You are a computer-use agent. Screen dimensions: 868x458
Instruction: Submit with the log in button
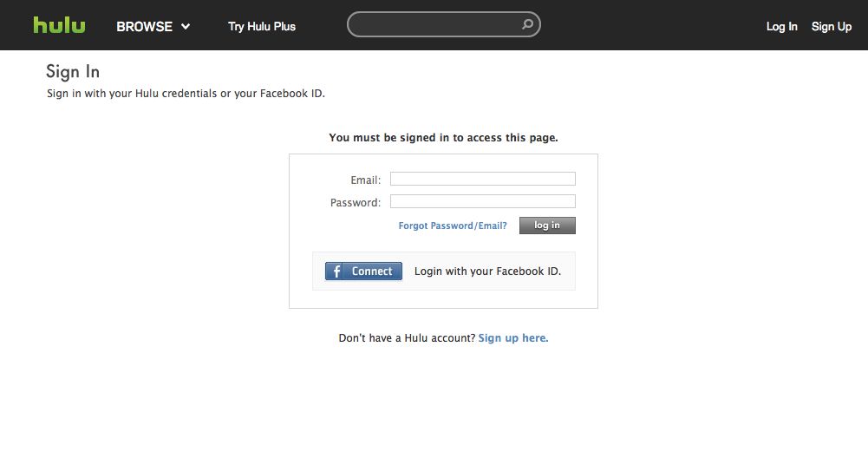547,226
